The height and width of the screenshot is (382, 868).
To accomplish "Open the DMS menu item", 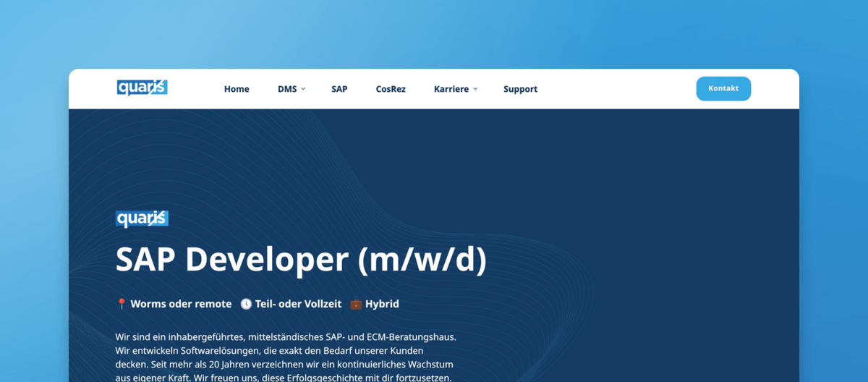I will [287, 89].
